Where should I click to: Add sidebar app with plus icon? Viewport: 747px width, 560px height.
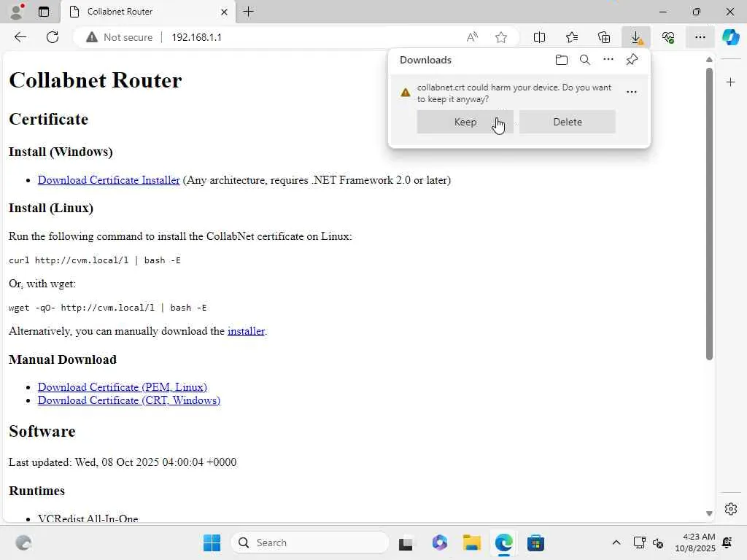pos(731,82)
